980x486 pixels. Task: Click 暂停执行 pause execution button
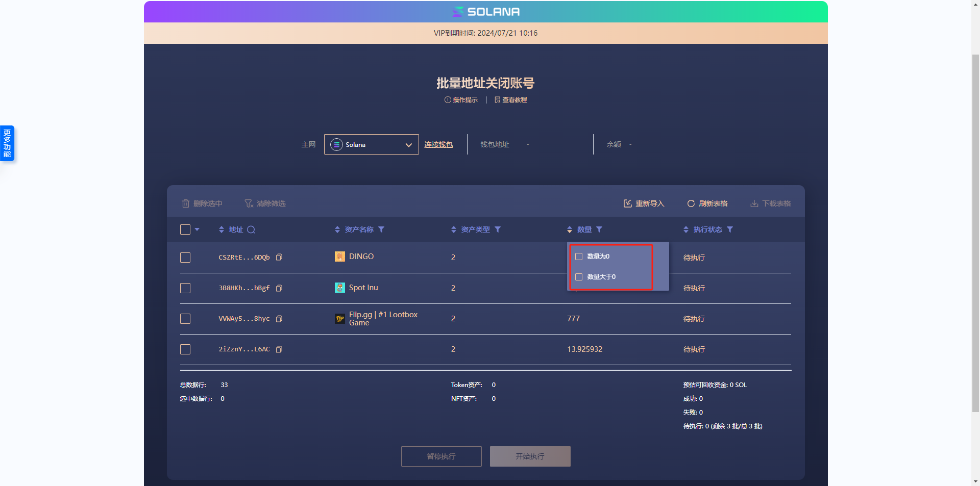442,456
